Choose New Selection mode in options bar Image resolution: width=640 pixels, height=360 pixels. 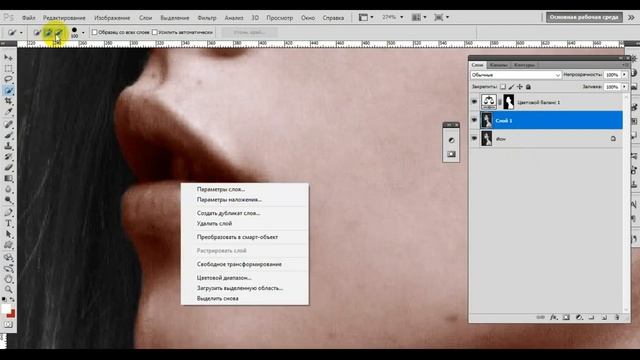(37, 32)
